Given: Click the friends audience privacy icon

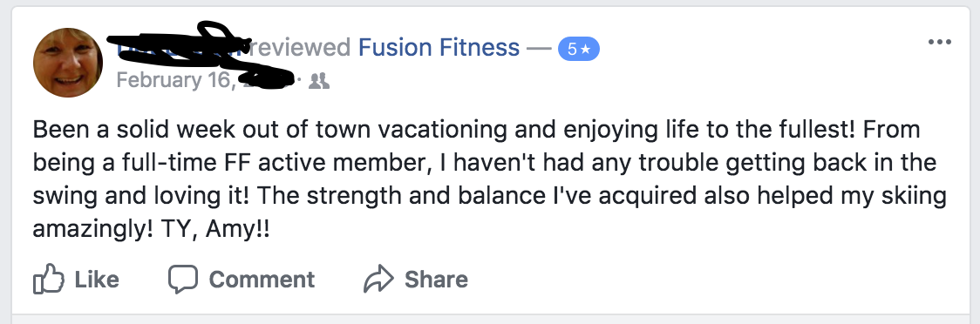Looking at the screenshot, I should 319,81.
